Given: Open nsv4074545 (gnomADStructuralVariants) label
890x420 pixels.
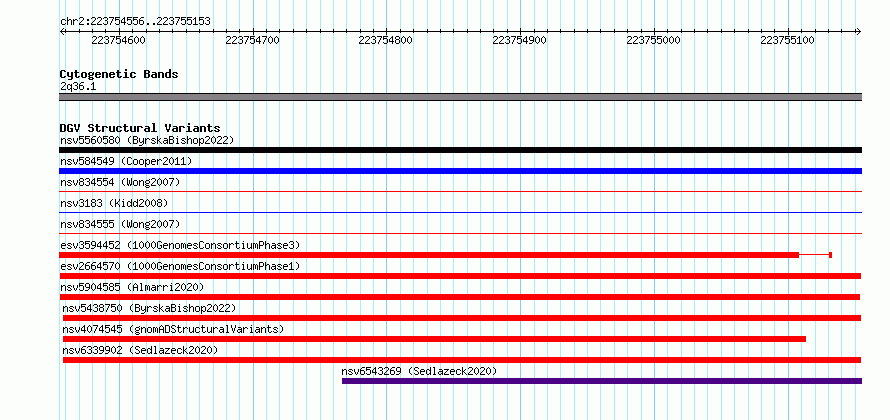Looking at the screenshot, I should point(173,329).
